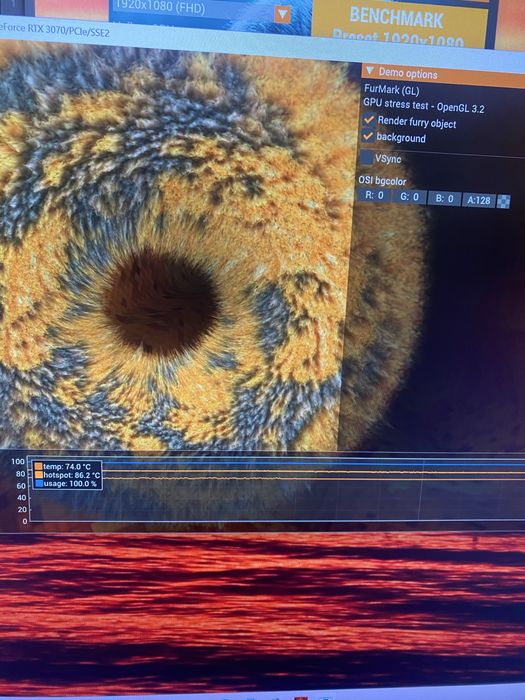Image resolution: width=525 pixels, height=700 pixels.
Task: Enable the VSync checkbox
Action: [x=367, y=157]
